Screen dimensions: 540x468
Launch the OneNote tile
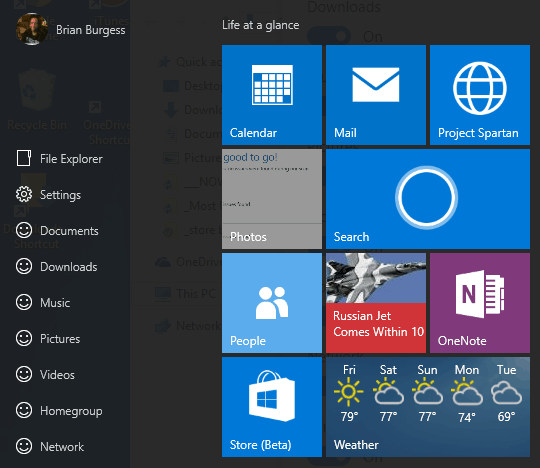(x=480, y=303)
